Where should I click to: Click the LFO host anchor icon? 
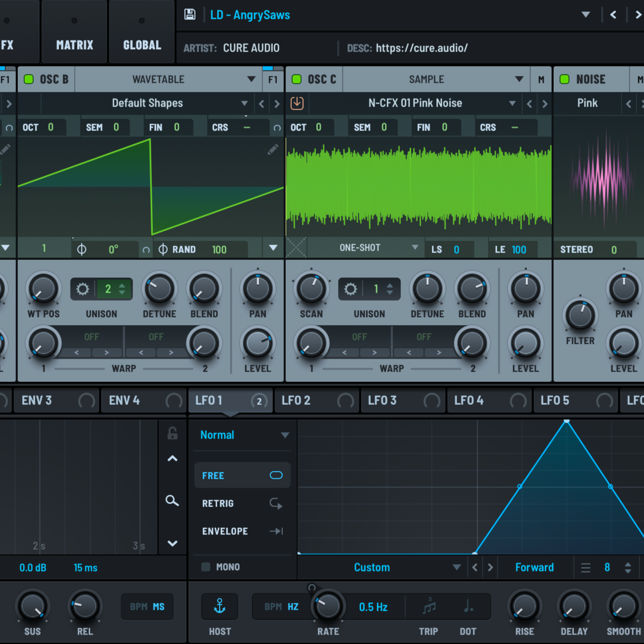pyautogui.click(x=219, y=606)
